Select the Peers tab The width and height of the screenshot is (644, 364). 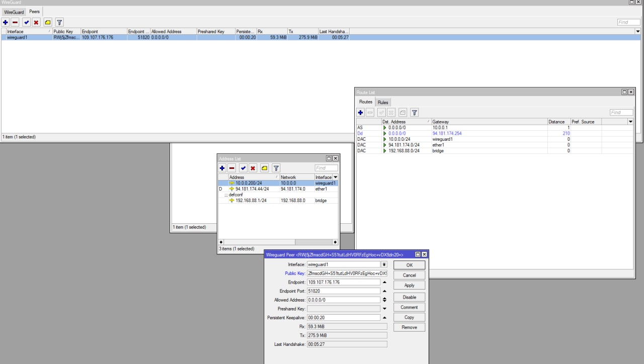(34, 12)
